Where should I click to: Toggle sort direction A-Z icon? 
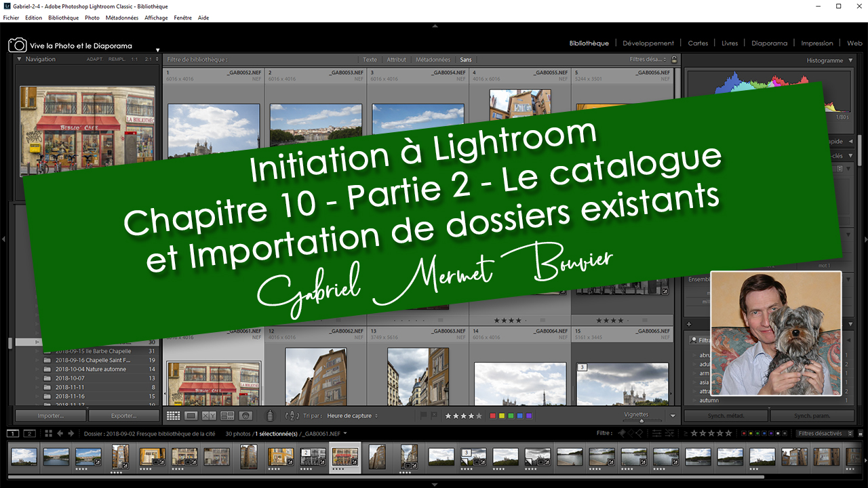pyautogui.click(x=292, y=415)
